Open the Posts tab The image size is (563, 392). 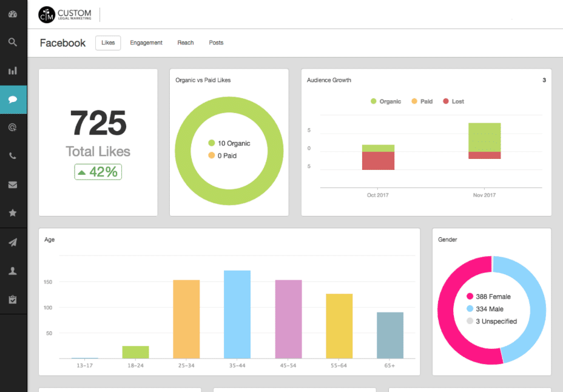(216, 42)
